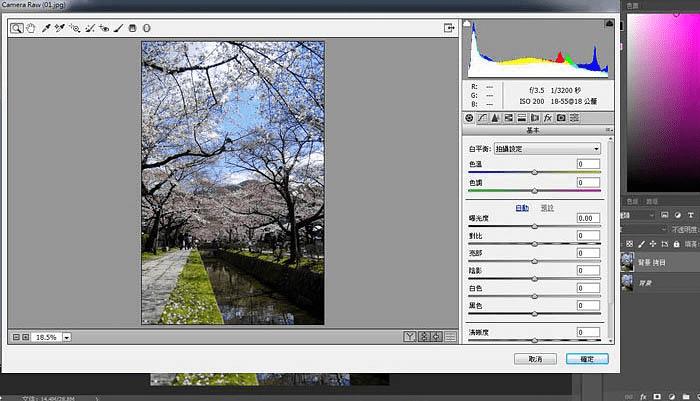This screenshot has height=401, width=700.
Task: Select the Hand tool
Action: point(30,28)
